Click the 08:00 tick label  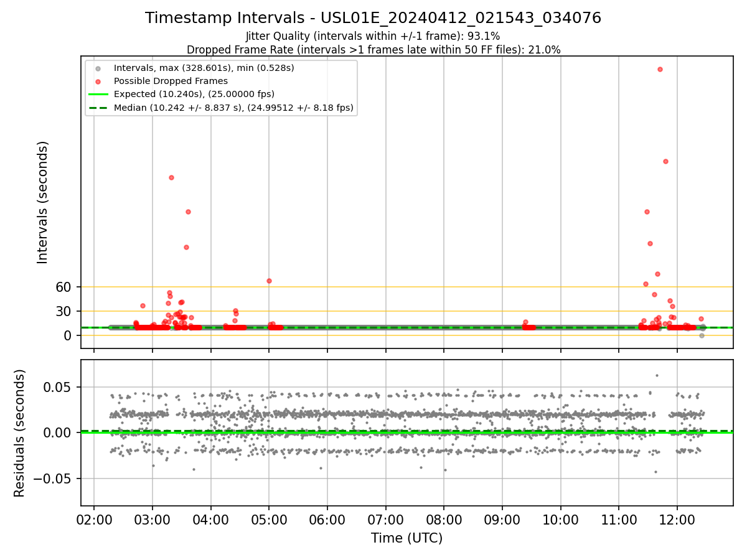[x=444, y=520]
